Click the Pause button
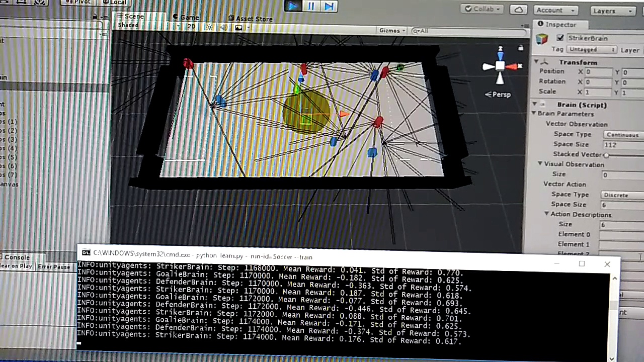The width and height of the screenshot is (644, 362). pyautogui.click(x=310, y=6)
